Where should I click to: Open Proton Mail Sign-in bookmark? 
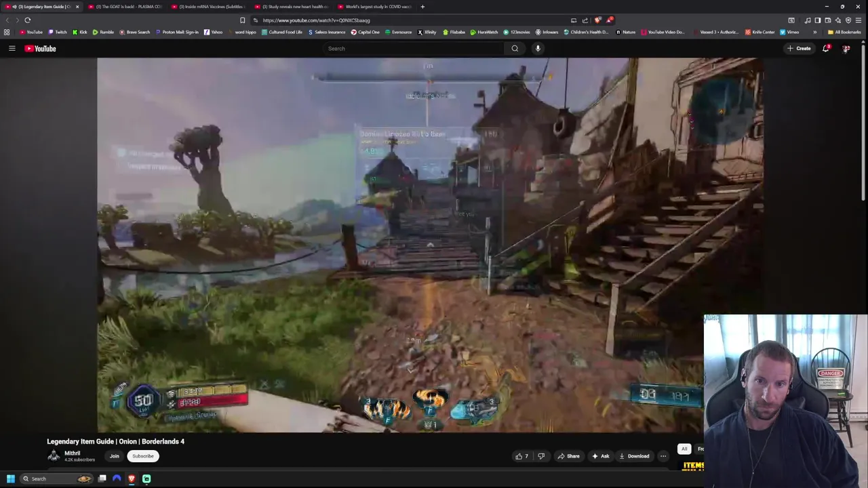[177, 32]
